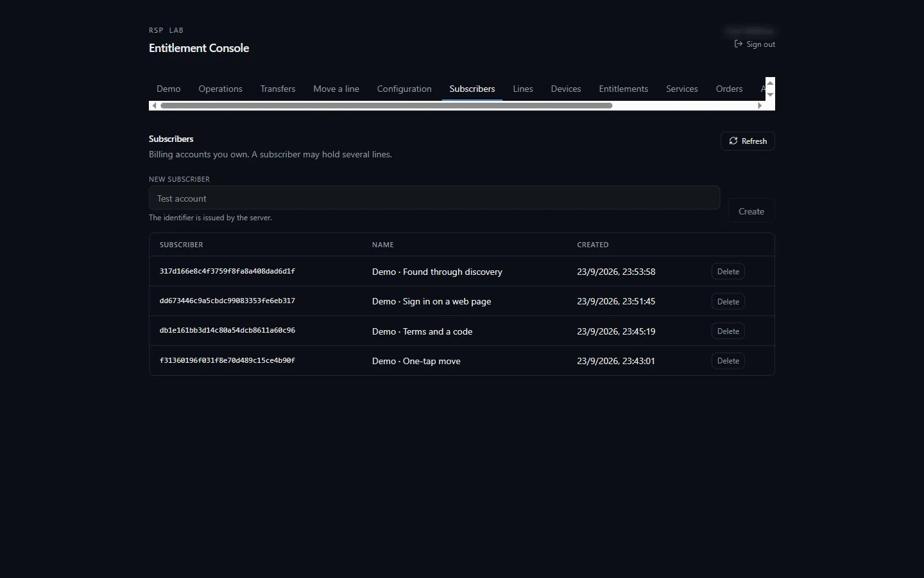The image size is (924, 578).
Task: Click the Entitlement Console page title
Action: (x=199, y=48)
